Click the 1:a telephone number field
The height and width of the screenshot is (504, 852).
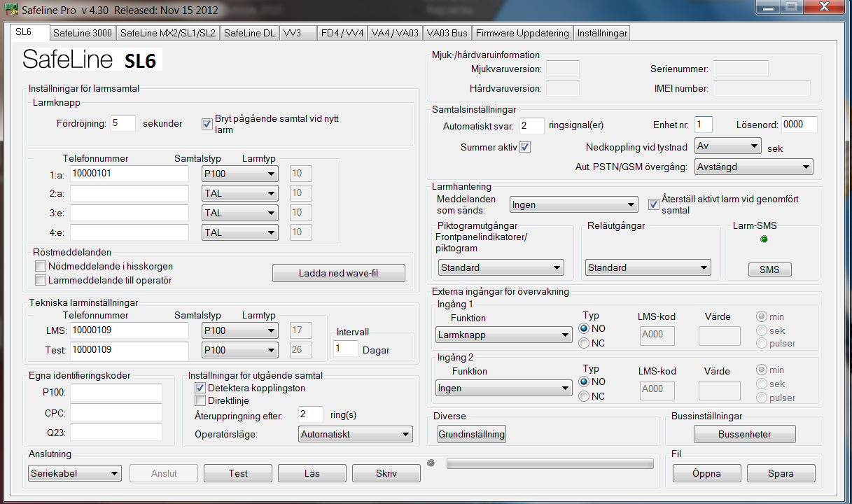[x=130, y=174]
